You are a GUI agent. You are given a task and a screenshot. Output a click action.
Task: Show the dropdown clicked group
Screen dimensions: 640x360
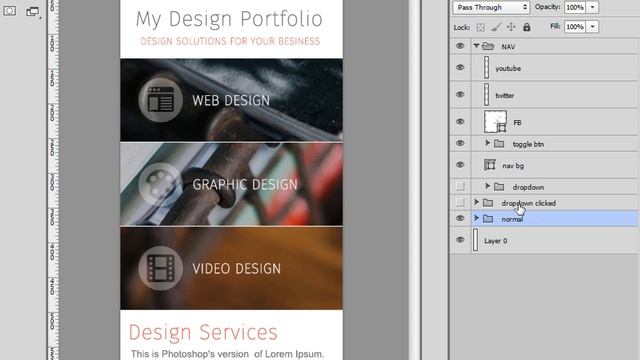pos(460,202)
